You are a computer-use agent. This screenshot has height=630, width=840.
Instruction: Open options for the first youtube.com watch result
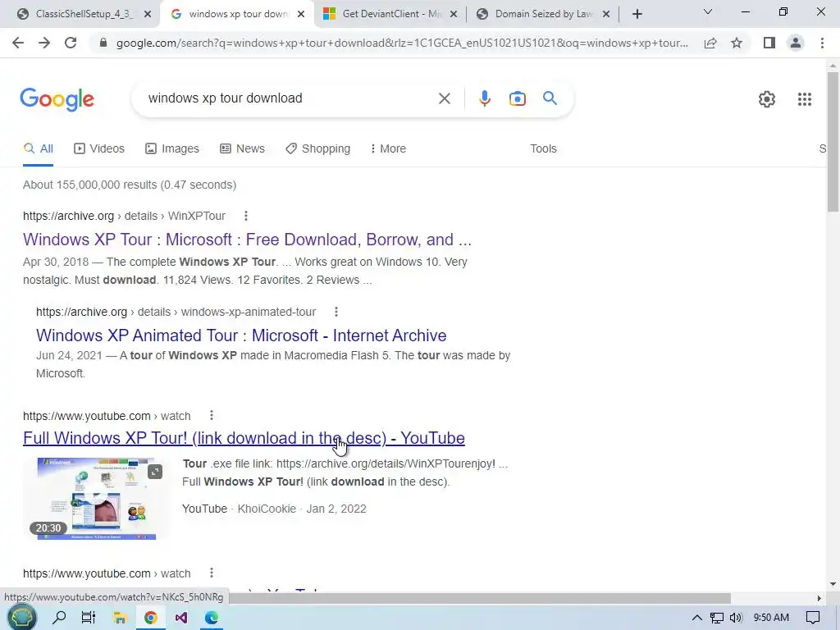coord(212,415)
